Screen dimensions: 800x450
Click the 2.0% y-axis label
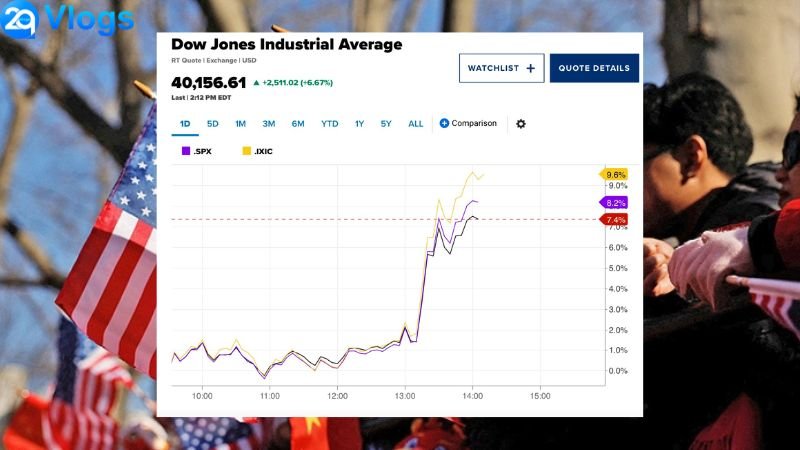(617, 330)
